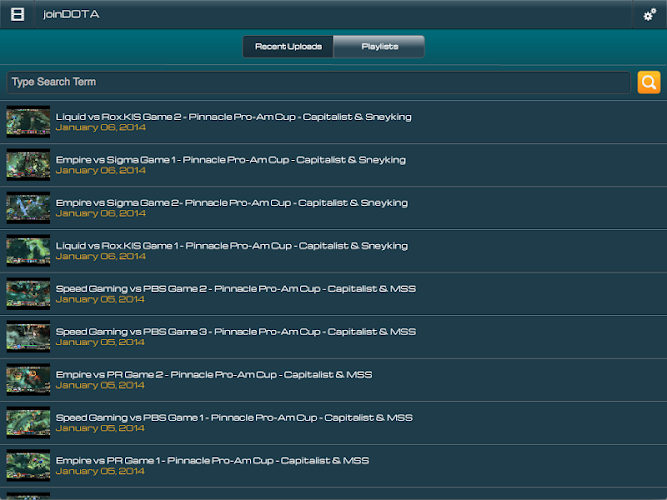667x500 pixels.
Task: Open the sidebar menu icon
Action: [x=17, y=14]
